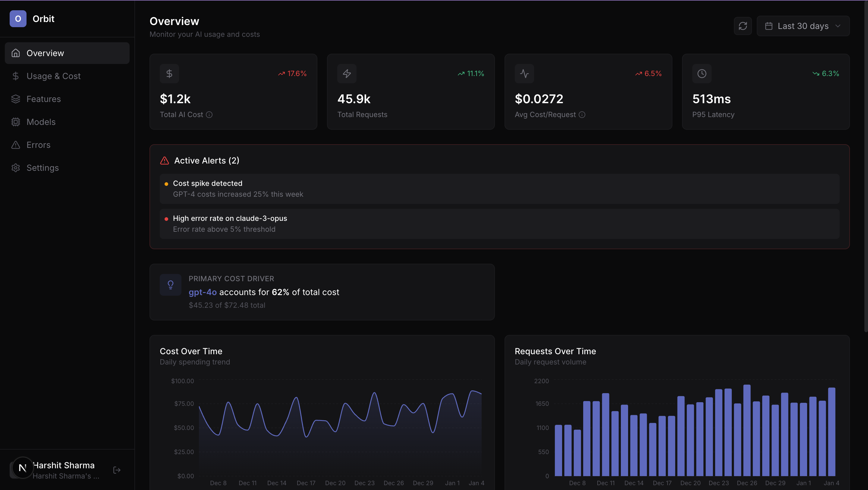Open the Last 30 days date range dropdown
Image resolution: width=868 pixels, height=490 pixels.
tap(803, 26)
